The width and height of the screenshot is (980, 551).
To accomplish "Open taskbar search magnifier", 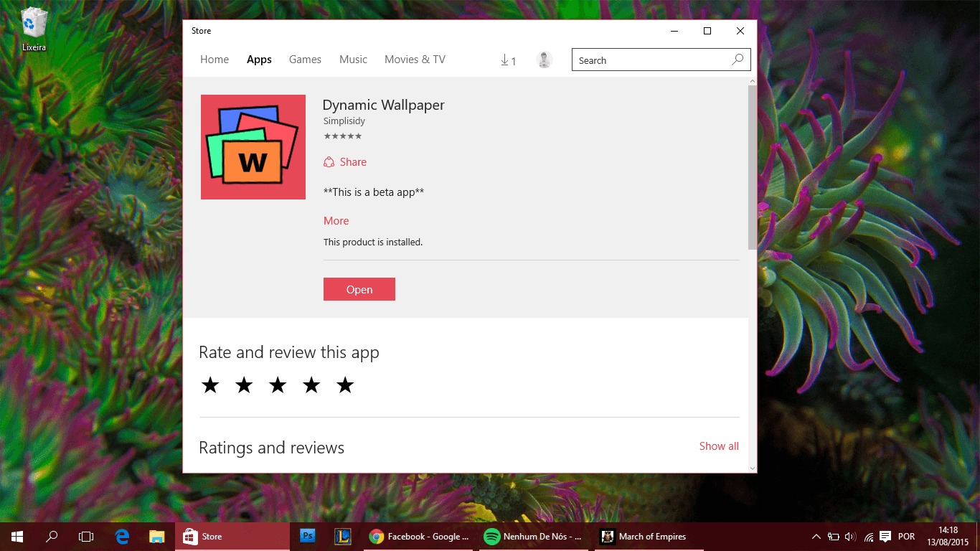I will [x=52, y=537].
